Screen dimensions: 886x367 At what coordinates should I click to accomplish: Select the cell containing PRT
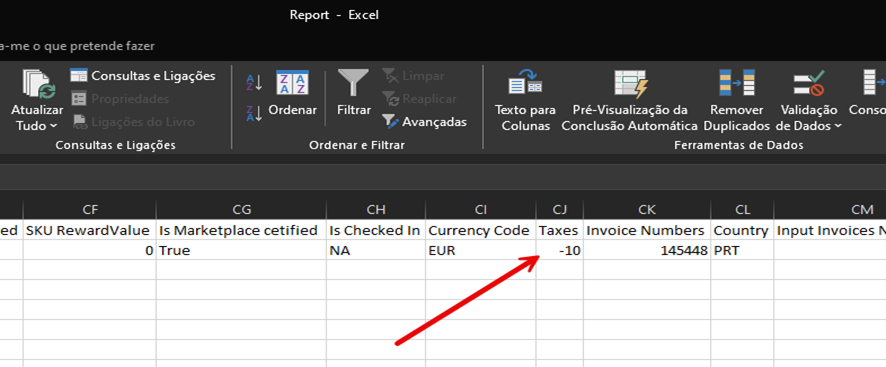tap(742, 250)
